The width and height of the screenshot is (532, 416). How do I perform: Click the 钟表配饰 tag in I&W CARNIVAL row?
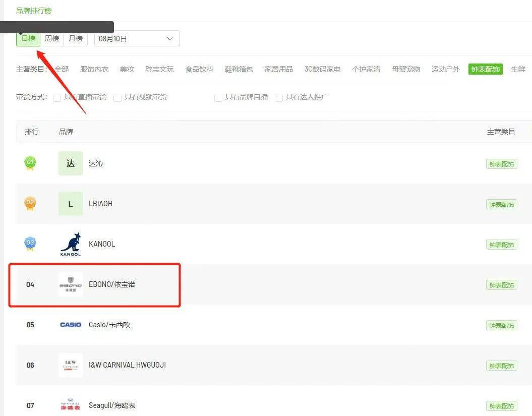coord(501,366)
